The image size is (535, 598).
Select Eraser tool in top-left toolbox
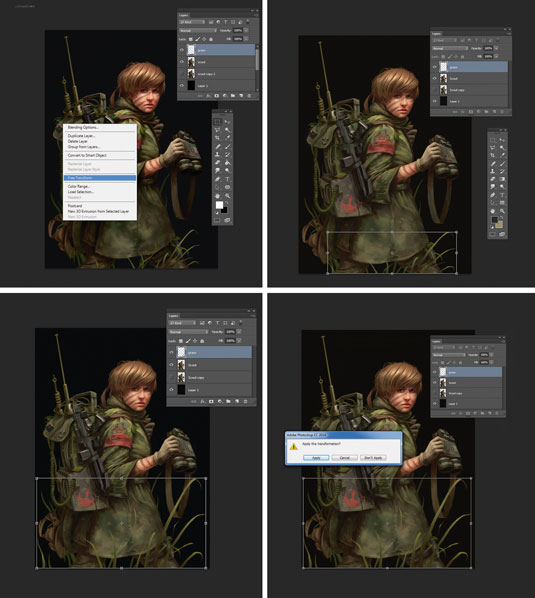(218, 162)
